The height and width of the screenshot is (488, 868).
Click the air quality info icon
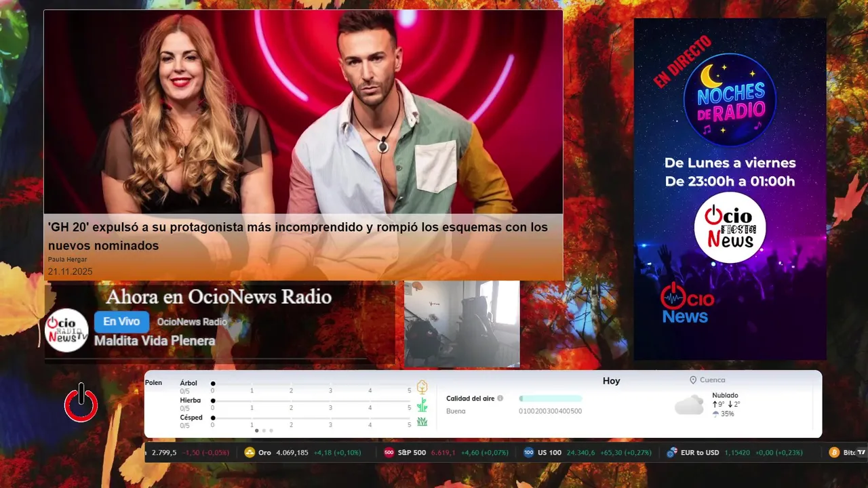tap(500, 399)
